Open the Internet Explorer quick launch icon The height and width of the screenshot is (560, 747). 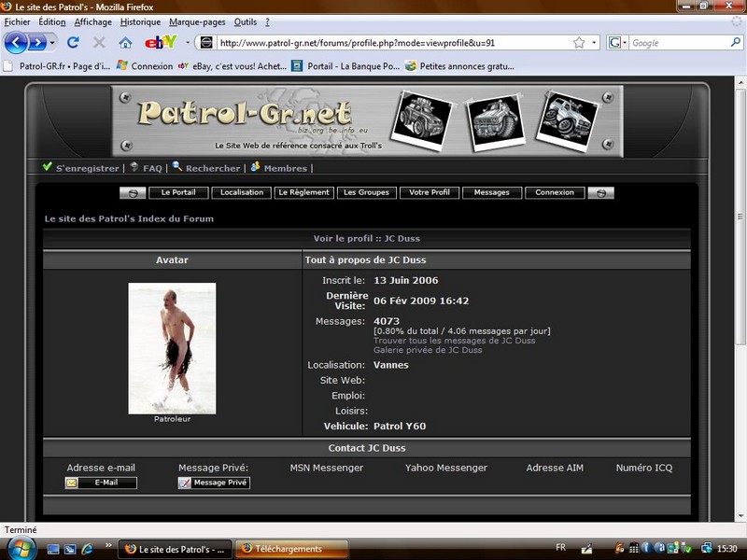[87, 549]
